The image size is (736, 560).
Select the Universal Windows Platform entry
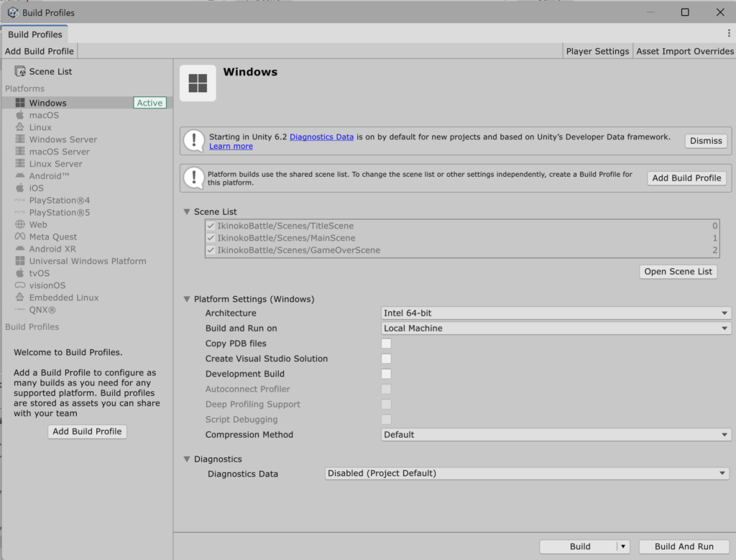coord(87,261)
